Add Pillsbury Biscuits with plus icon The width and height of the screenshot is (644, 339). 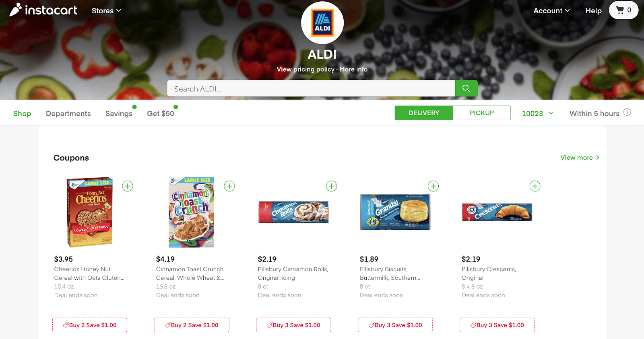[x=433, y=186]
